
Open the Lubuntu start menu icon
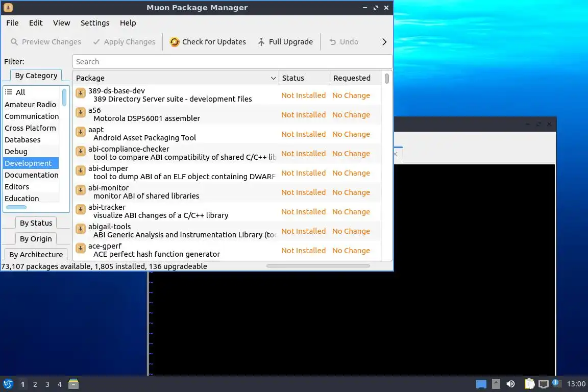point(8,384)
